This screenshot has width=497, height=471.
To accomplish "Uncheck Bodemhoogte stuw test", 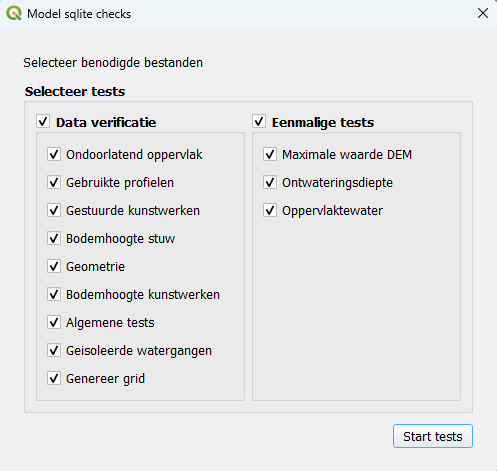I will point(54,239).
